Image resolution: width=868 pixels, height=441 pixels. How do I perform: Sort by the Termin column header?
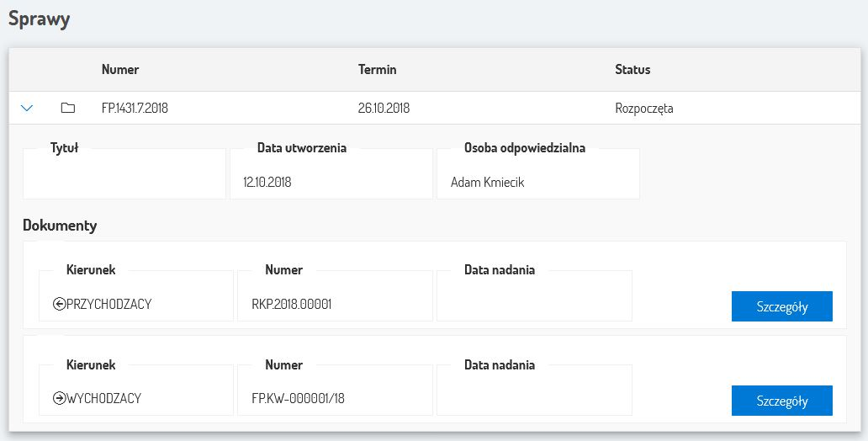[x=377, y=70]
